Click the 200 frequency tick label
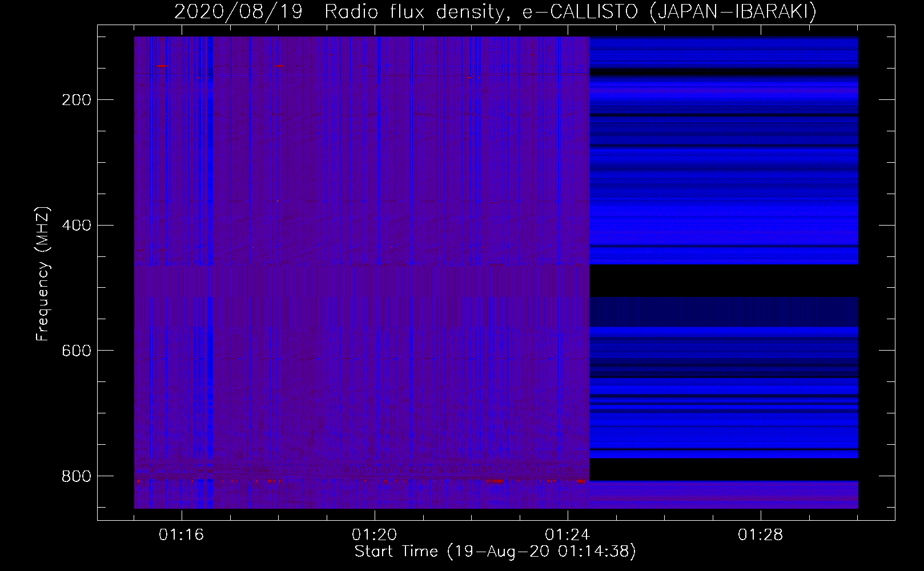The height and width of the screenshot is (571, 924). click(x=77, y=100)
